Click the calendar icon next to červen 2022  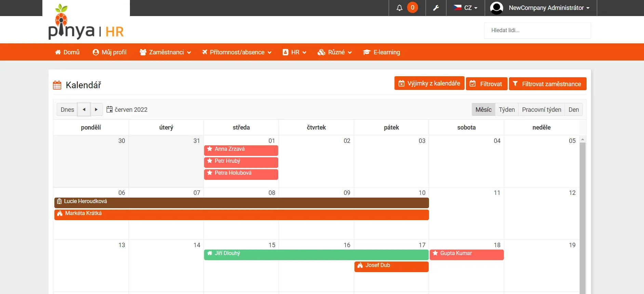109,109
